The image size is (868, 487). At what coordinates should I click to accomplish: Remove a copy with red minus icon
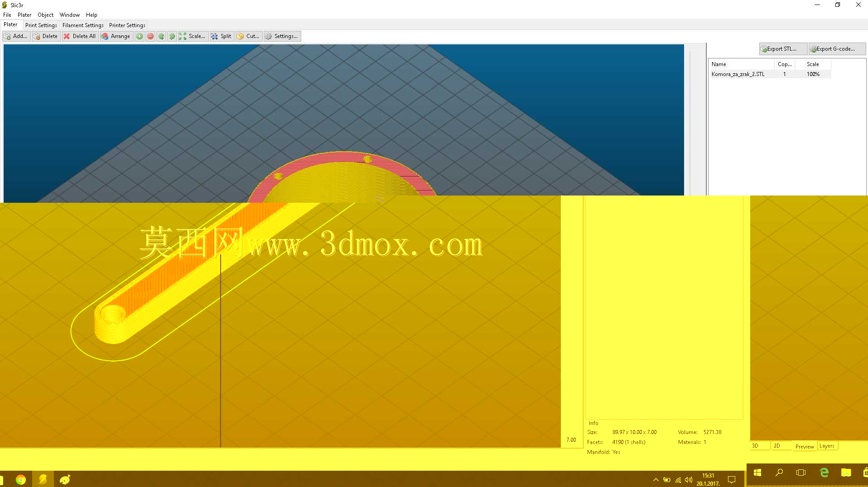click(x=150, y=36)
